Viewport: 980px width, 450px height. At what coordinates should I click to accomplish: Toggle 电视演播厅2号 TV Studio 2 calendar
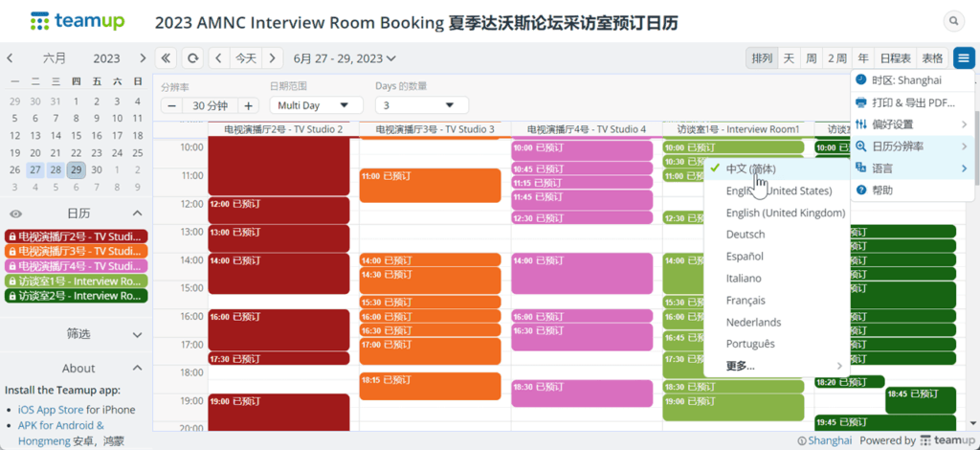click(x=77, y=236)
